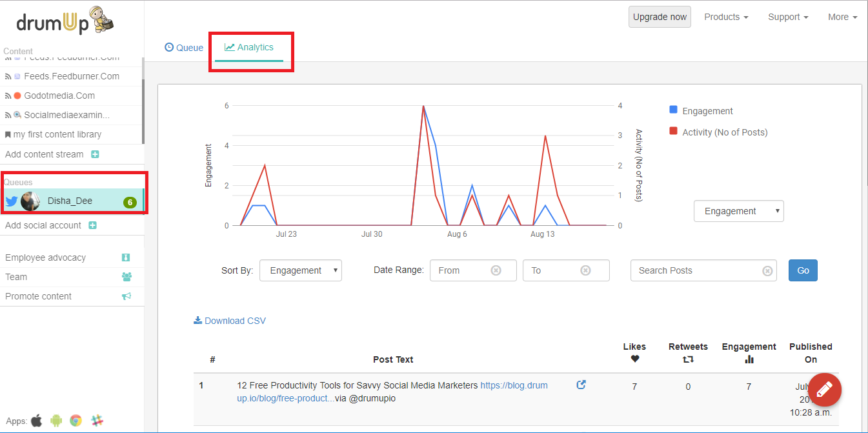The image size is (868, 433).
Task: Open the Chrome extension link
Action: click(76, 421)
